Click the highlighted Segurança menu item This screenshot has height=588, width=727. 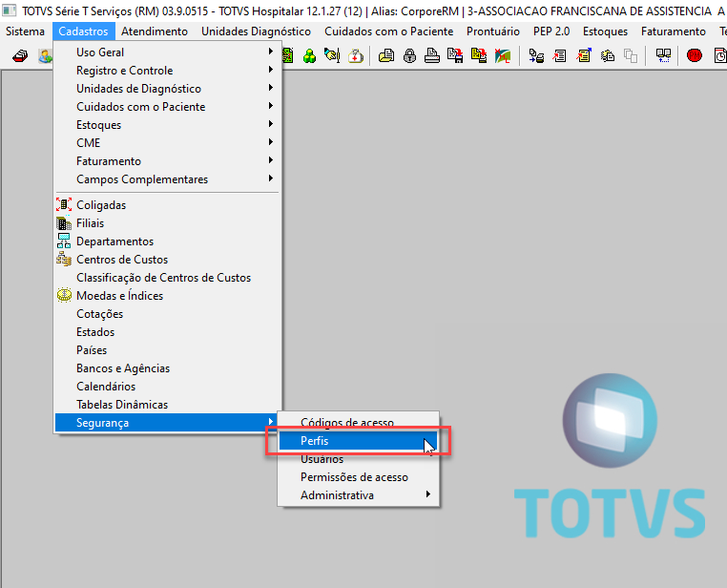point(167,423)
